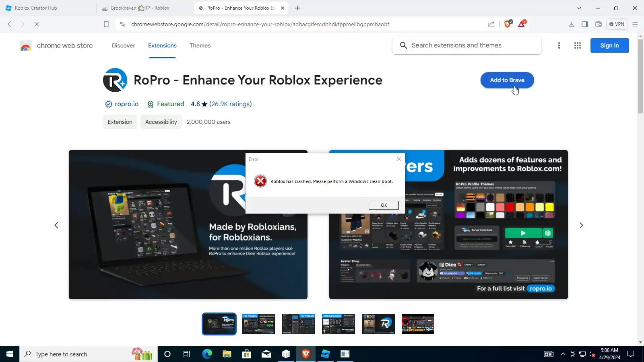This screenshot has width=644, height=362.
Task: Click the volume icon in system tray
Action: (592, 354)
